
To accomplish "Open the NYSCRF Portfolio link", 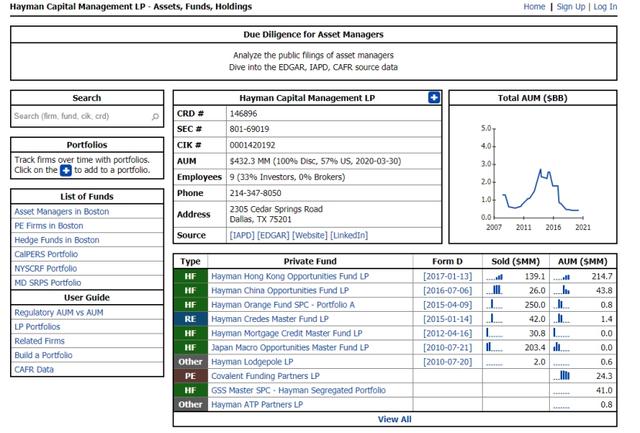I will (x=46, y=269).
